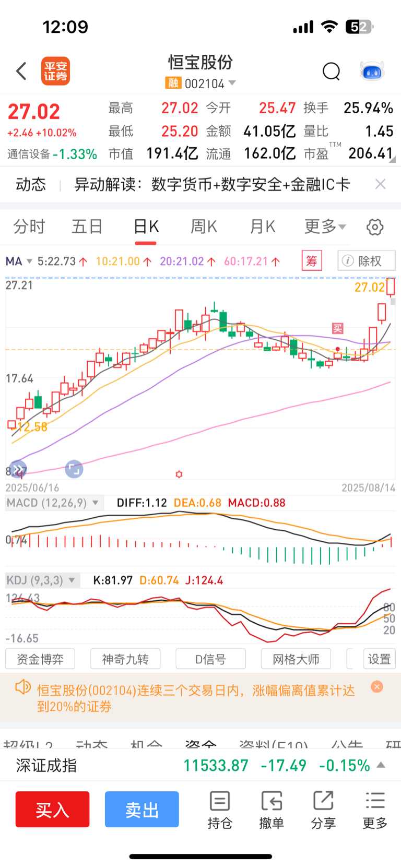Image resolution: width=401 pixels, height=868 pixels.
Task: Expand the 深证成指 index bar arrow
Action: pos(381,765)
